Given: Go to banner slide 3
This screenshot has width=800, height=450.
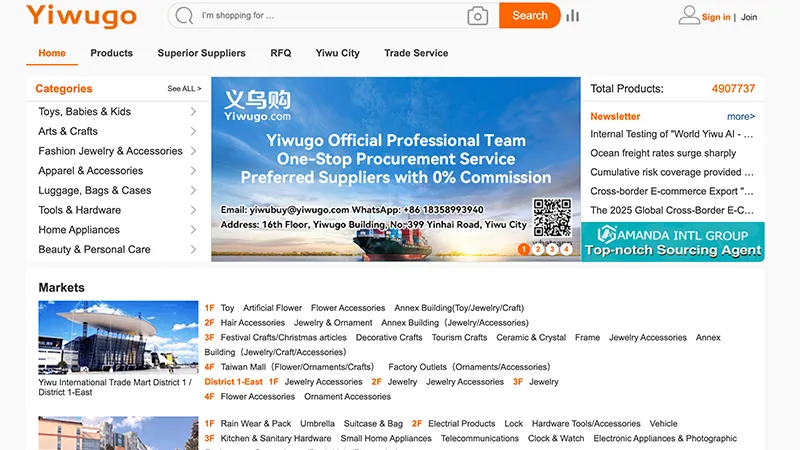Looking at the screenshot, I should pyautogui.click(x=552, y=249).
